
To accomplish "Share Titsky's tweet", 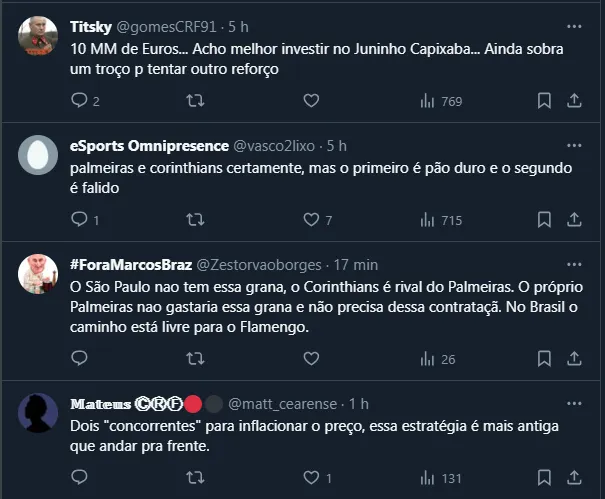I will pos(575,100).
